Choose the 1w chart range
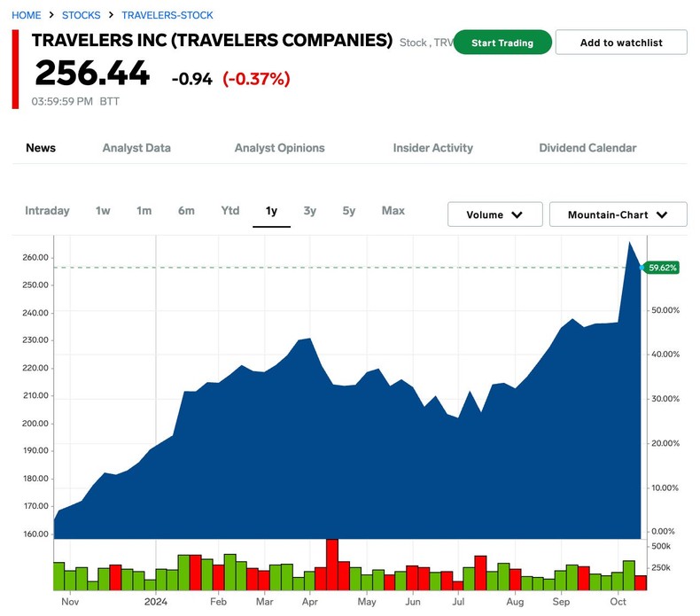The width and height of the screenshot is (700, 616). [x=103, y=211]
